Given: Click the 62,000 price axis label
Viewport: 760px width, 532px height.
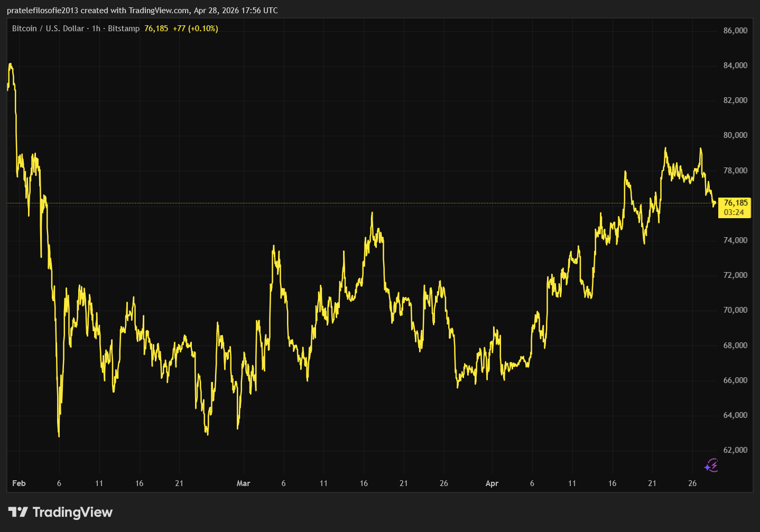Looking at the screenshot, I should (x=735, y=450).
